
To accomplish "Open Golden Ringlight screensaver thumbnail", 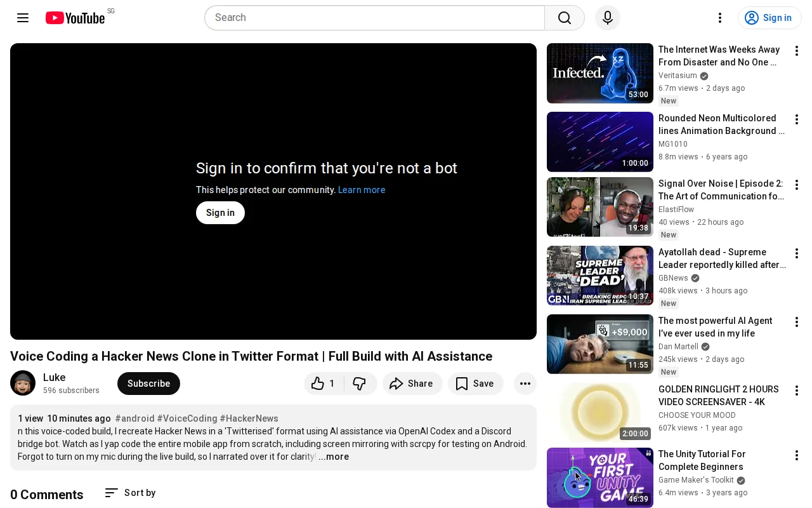I will (x=600, y=413).
